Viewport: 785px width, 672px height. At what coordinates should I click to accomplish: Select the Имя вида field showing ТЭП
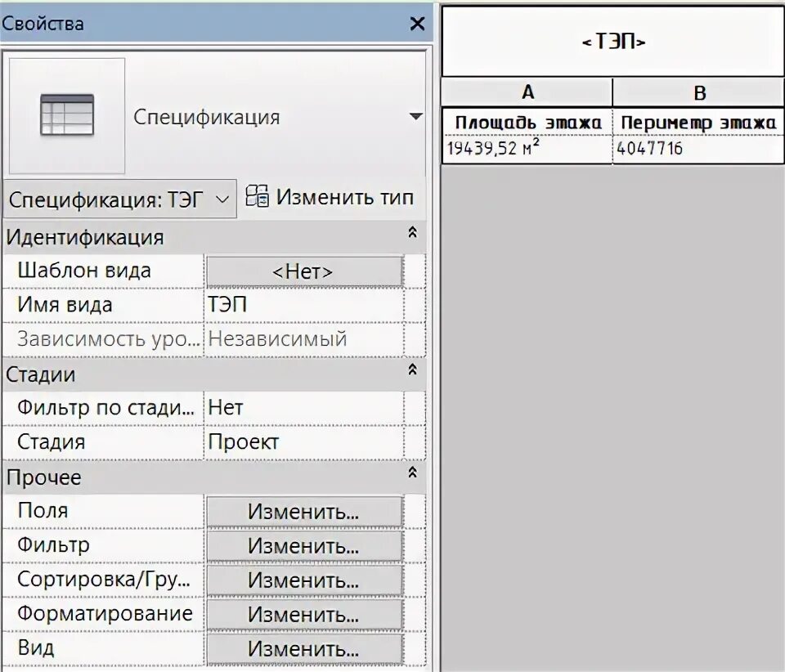[x=303, y=304]
